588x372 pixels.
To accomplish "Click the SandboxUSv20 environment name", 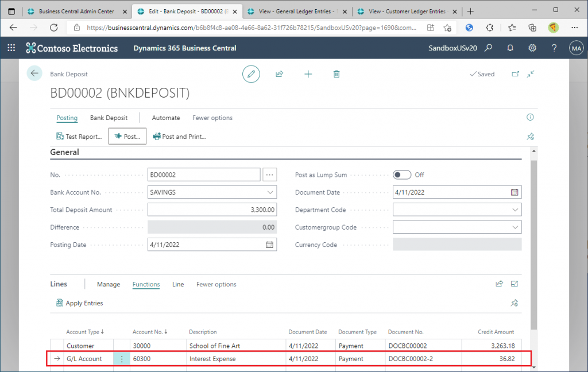I will pos(452,48).
